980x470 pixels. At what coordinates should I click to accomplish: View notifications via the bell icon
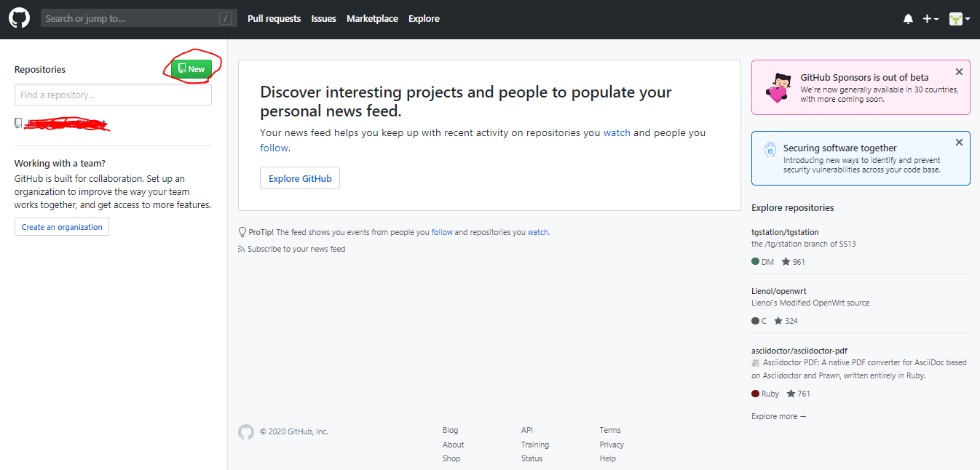click(x=908, y=19)
